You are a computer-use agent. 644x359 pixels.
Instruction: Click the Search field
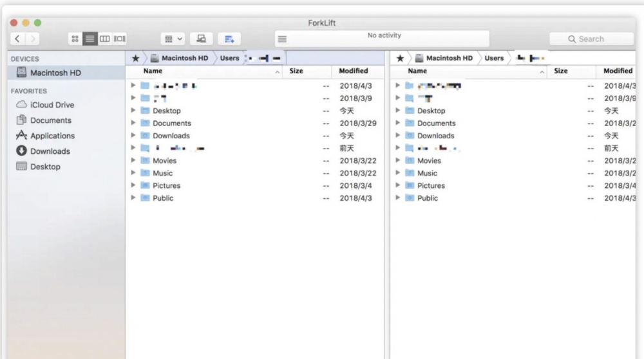click(591, 39)
